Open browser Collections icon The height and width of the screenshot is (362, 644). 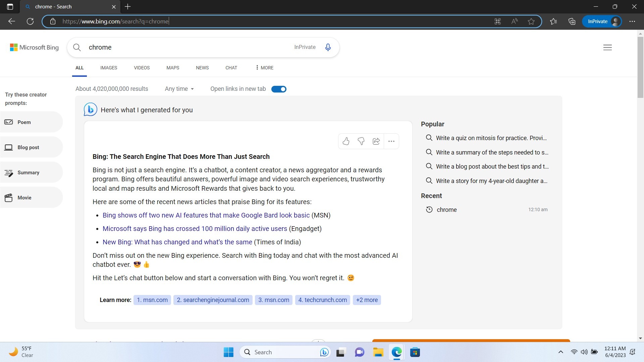(x=572, y=21)
